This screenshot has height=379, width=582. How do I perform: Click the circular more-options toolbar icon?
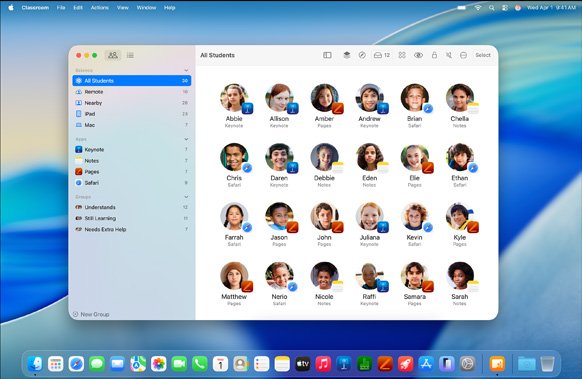pos(463,55)
